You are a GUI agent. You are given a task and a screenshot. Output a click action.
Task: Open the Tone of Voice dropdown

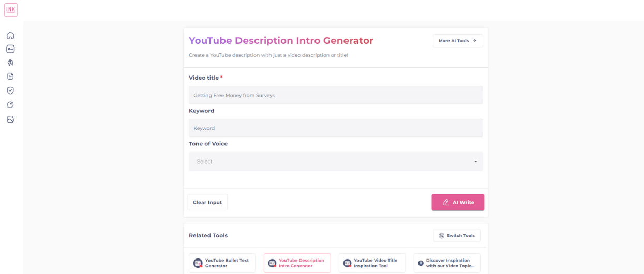pyautogui.click(x=336, y=161)
